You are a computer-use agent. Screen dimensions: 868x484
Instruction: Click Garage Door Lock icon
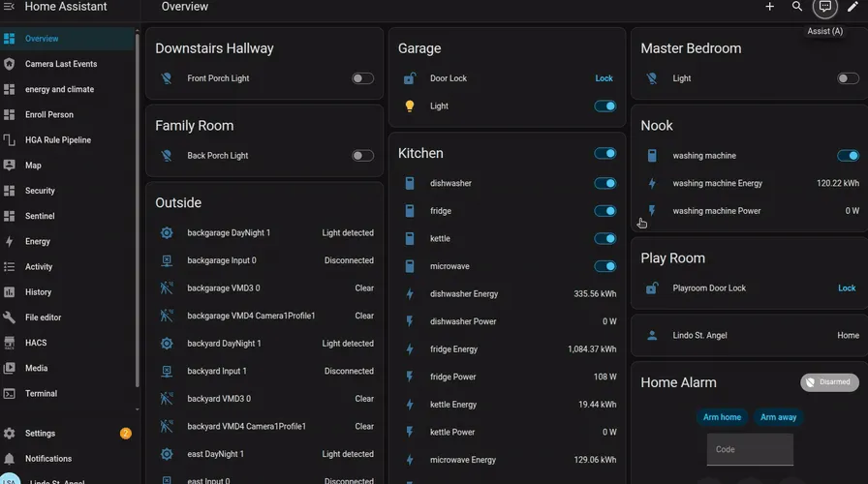point(409,78)
